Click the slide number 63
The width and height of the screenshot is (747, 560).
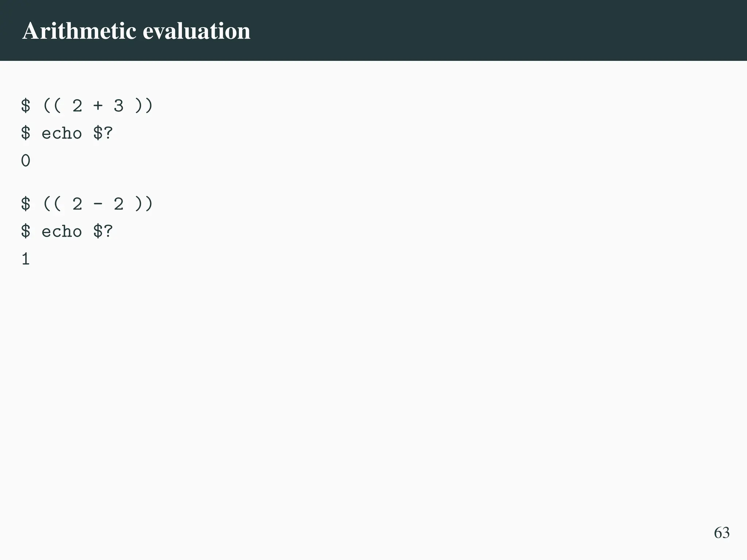click(x=721, y=533)
